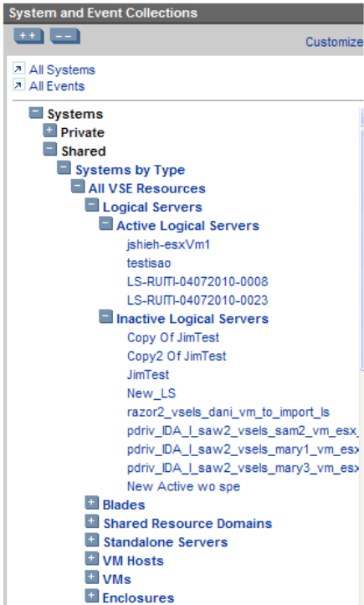This screenshot has height=605, width=364.
Task: Expand the Enclosures collection
Action: 91,596
